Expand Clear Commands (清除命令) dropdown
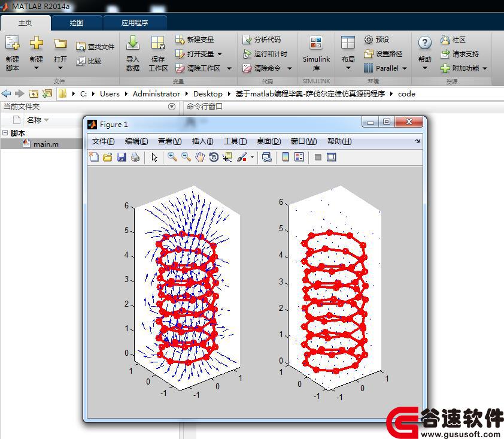 click(290, 68)
